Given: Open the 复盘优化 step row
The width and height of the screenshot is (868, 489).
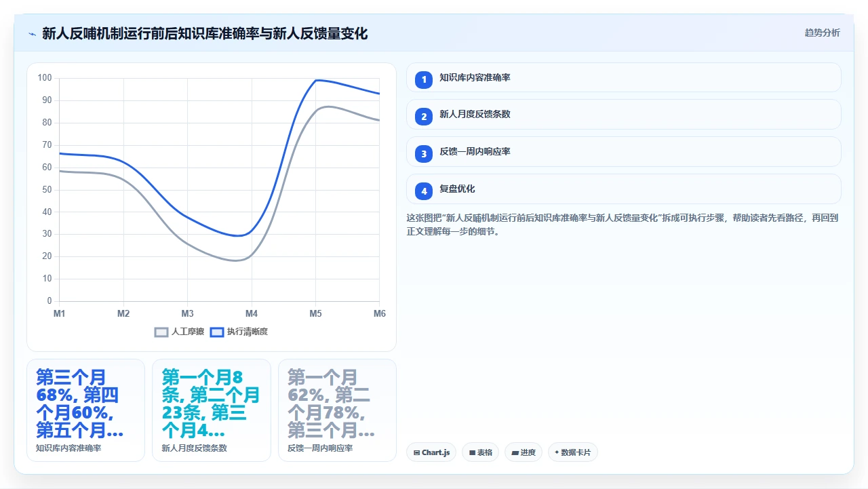Looking at the screenshot, I should [x=623, y=189].
